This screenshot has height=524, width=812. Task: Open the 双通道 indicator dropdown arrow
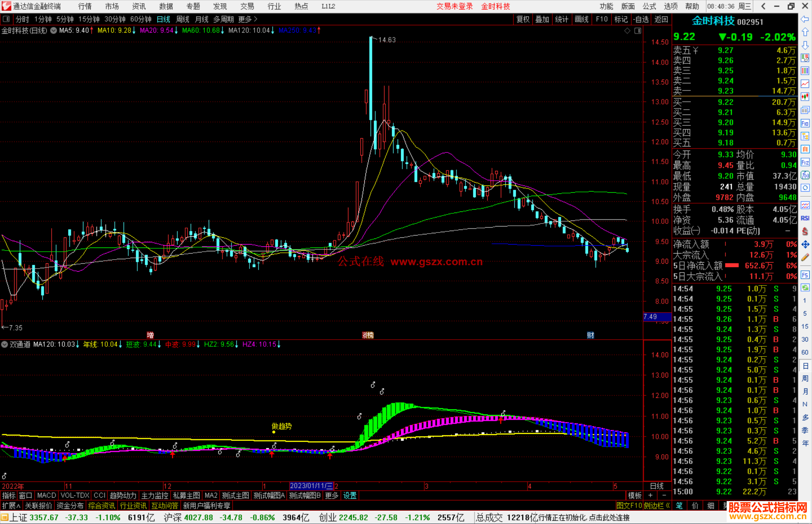[x=5, y=344]
